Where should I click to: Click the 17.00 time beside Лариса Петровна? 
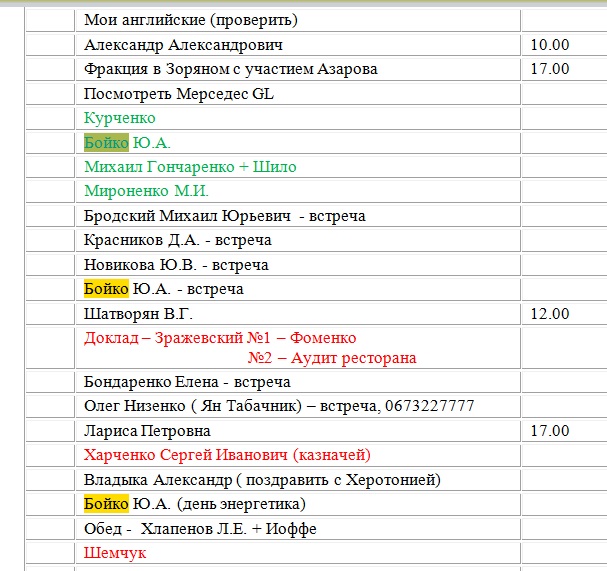(x=549, y=431)
